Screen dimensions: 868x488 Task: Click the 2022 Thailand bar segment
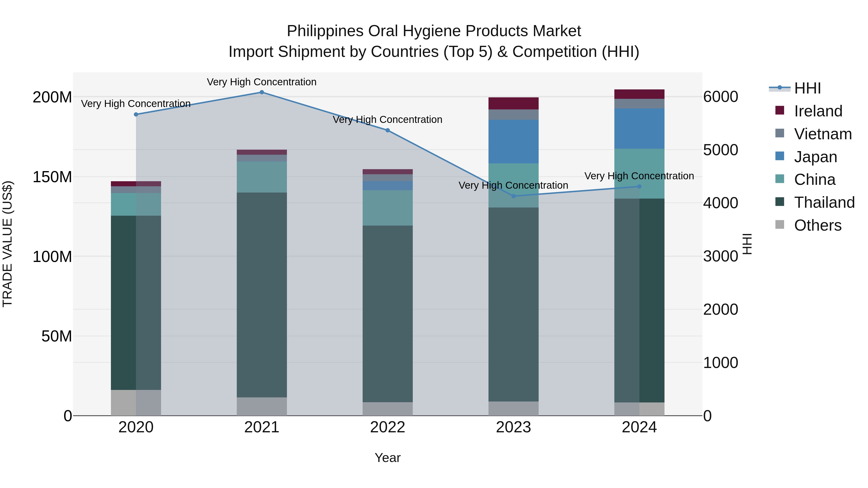pyautogui.click(x=387, y=314)
